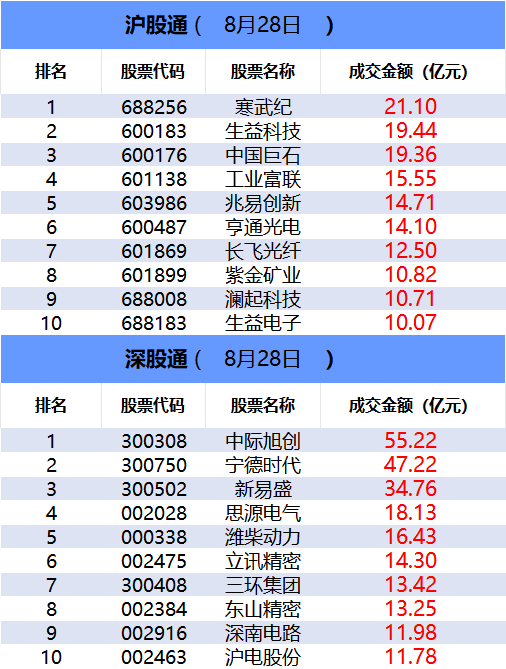
Task: Click the 成交金额 (亿元) header in 沪股通 table
Action: pyautogui.click(x=408, y=72)
